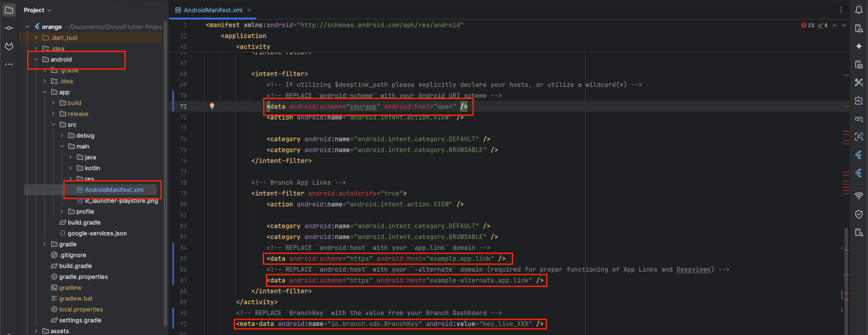Screen dimensions: 868x335
Task: Close the AndroidManifest.xml tab
Action: (x=249, y=10)
